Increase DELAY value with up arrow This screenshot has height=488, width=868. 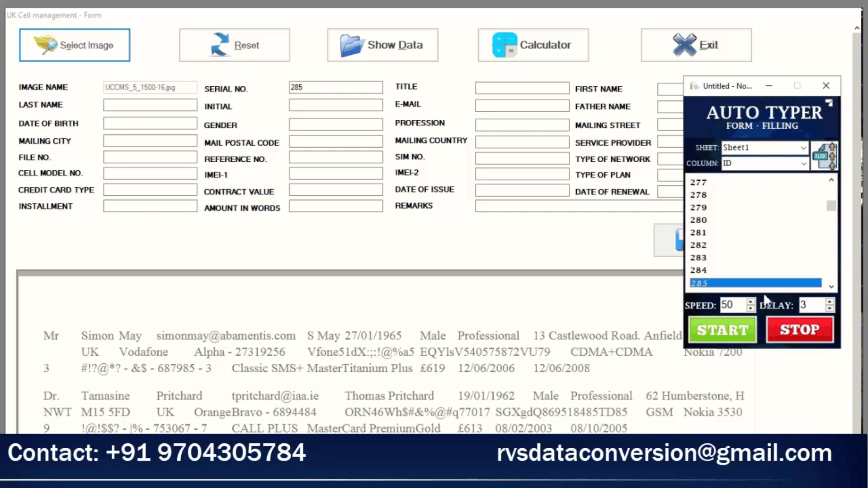click(x=829, y=301)
